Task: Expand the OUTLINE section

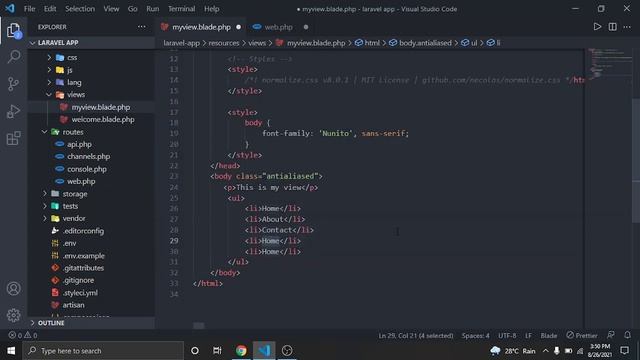Action: tap(91, 323)
